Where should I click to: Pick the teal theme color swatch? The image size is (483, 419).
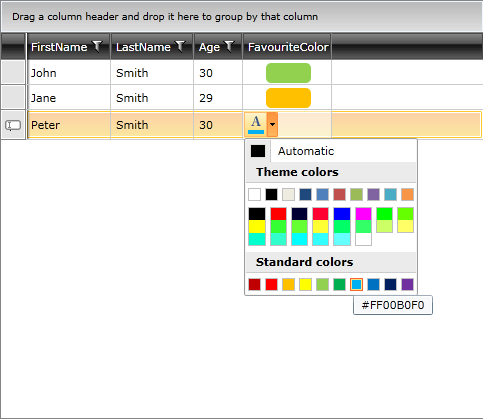click(390, 194)
